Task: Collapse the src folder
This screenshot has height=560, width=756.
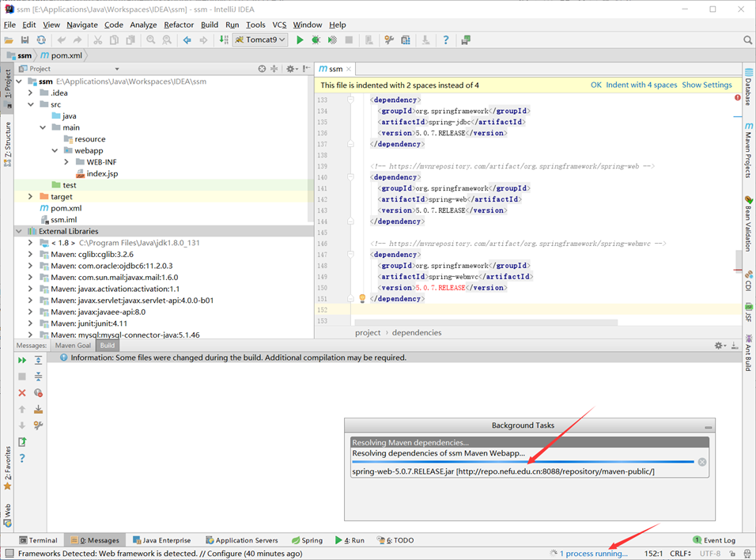Action: tap(30, 104)
